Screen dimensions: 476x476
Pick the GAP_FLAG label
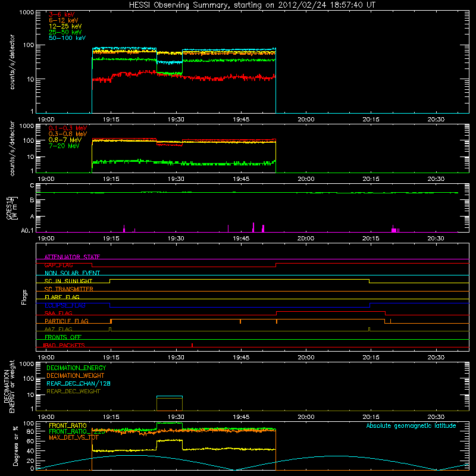coord(58,265)
